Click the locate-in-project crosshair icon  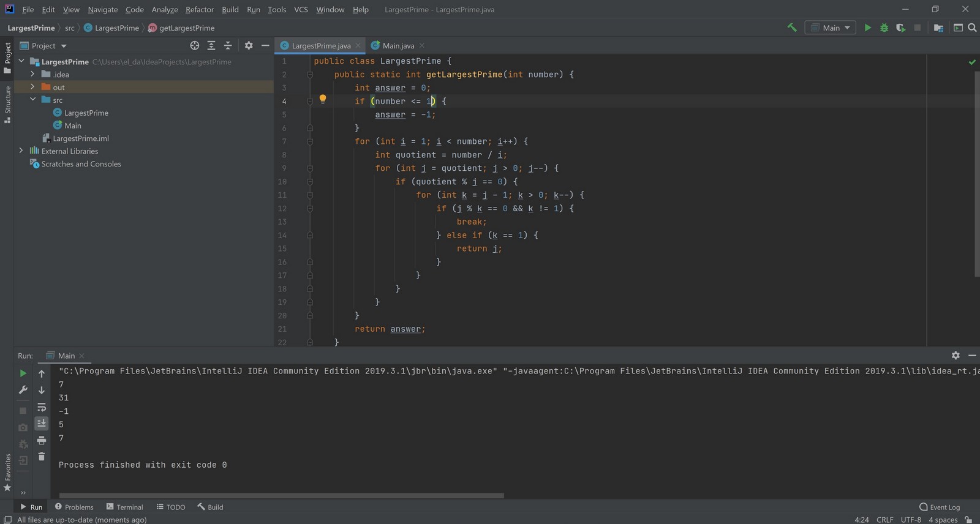click(x=195, y=45)
